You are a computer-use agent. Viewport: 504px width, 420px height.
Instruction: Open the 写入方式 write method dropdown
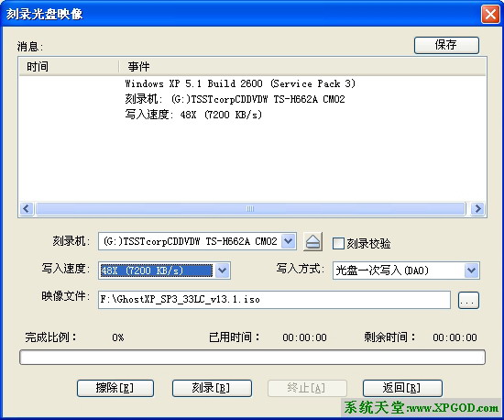pyautogui.click(x=471, y=271)
